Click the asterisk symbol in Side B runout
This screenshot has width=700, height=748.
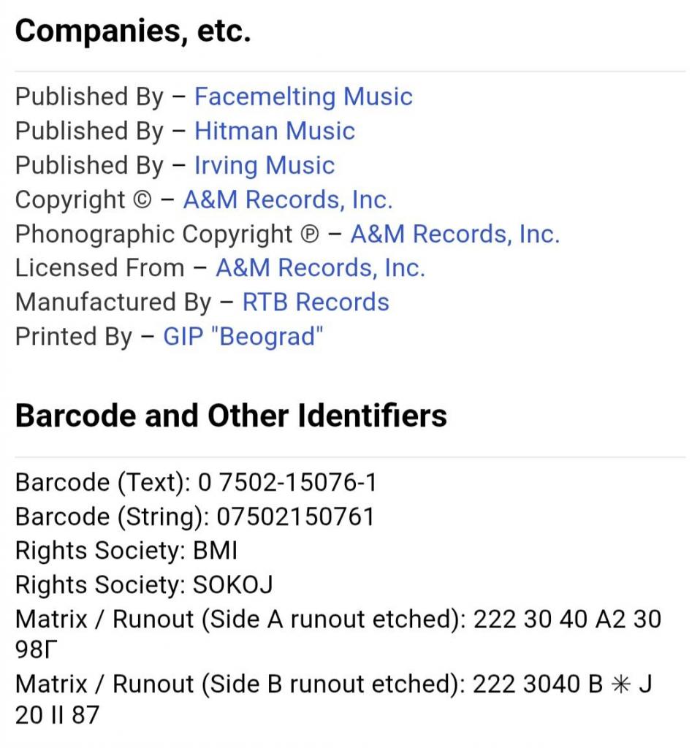[620, 684]
